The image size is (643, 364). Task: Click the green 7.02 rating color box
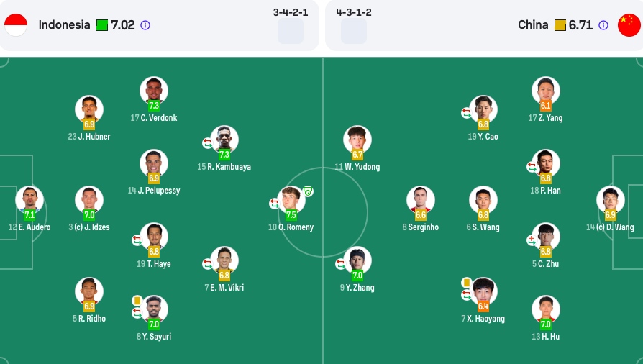[x=102, y=25]
